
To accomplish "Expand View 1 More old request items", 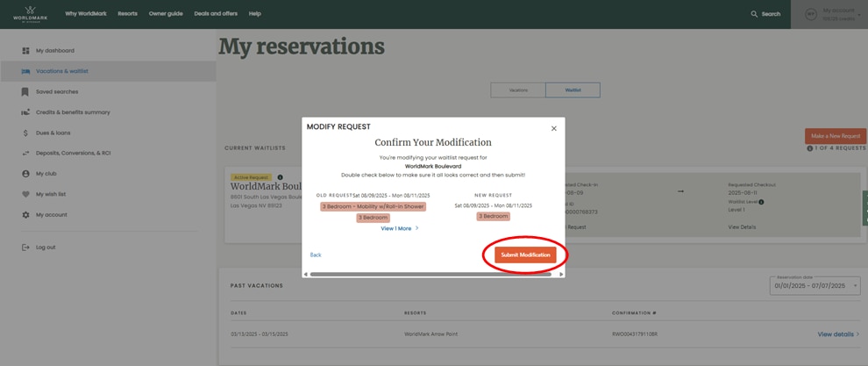I will 400,228.
